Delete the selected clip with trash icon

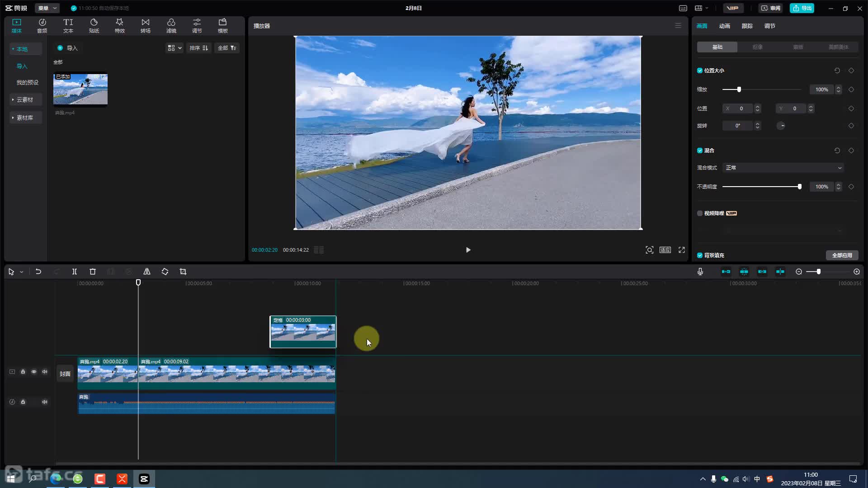[x=93, y=272]
